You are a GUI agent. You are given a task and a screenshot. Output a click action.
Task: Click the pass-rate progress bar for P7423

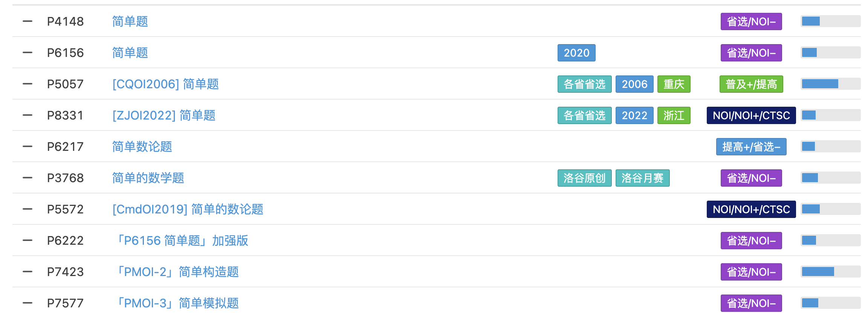point(830,272)
